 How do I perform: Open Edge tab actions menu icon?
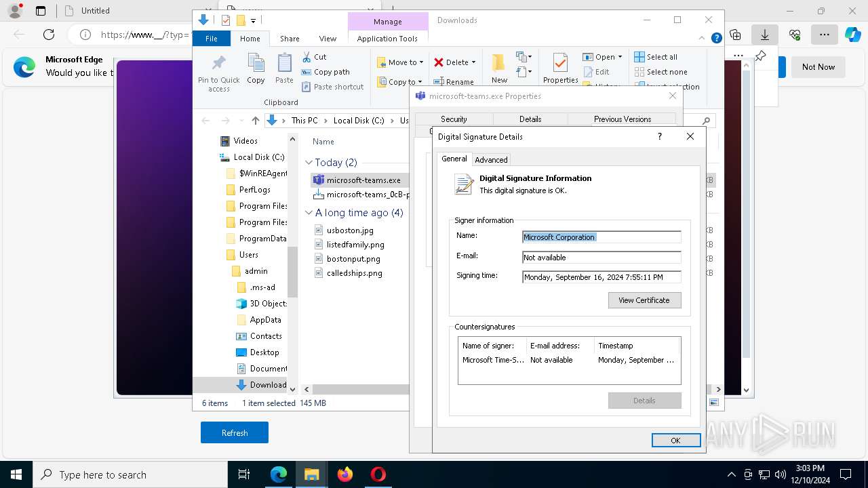click(41, 11)
